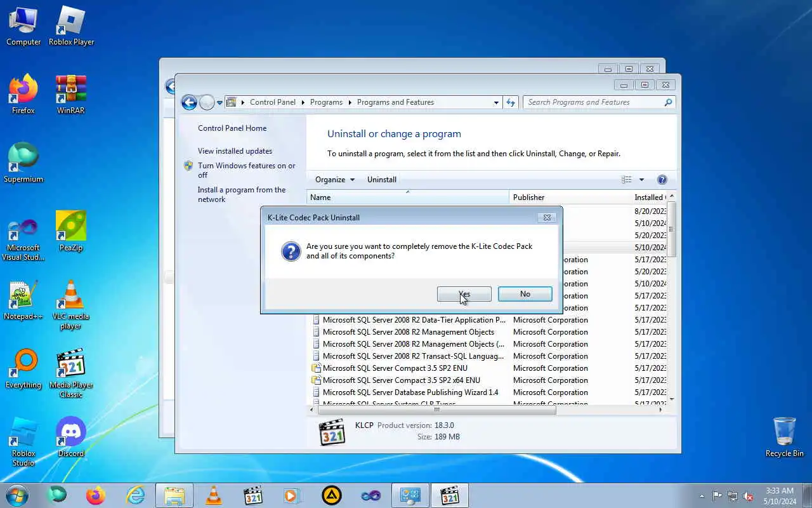Select the Recycle Bin desktop icon

point(785,437)
